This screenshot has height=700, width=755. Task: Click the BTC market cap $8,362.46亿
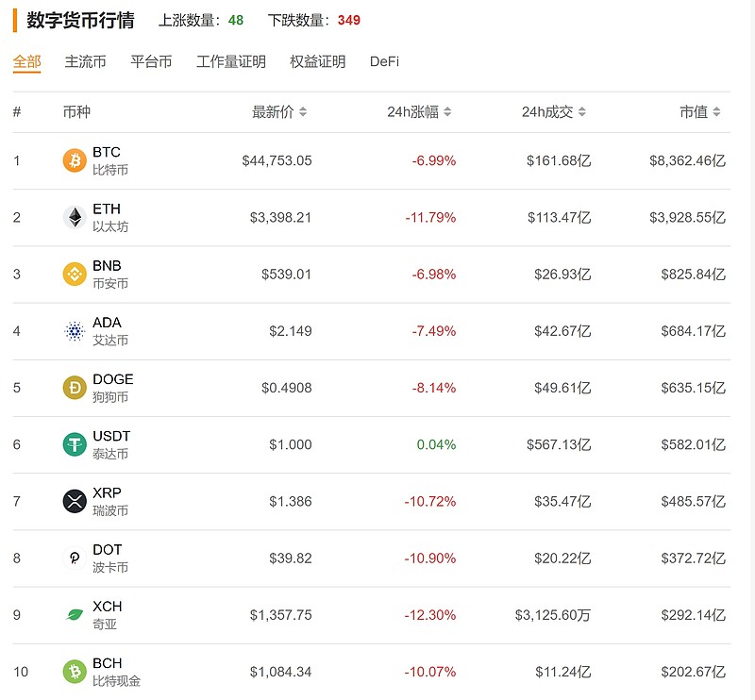[x=688, y=160]
